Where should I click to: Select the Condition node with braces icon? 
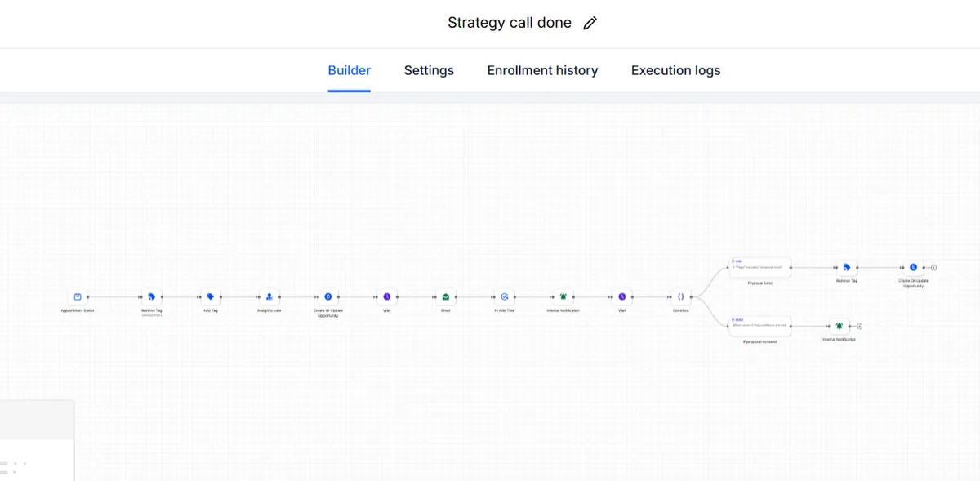pyautogui.click(x=681, y=296)
